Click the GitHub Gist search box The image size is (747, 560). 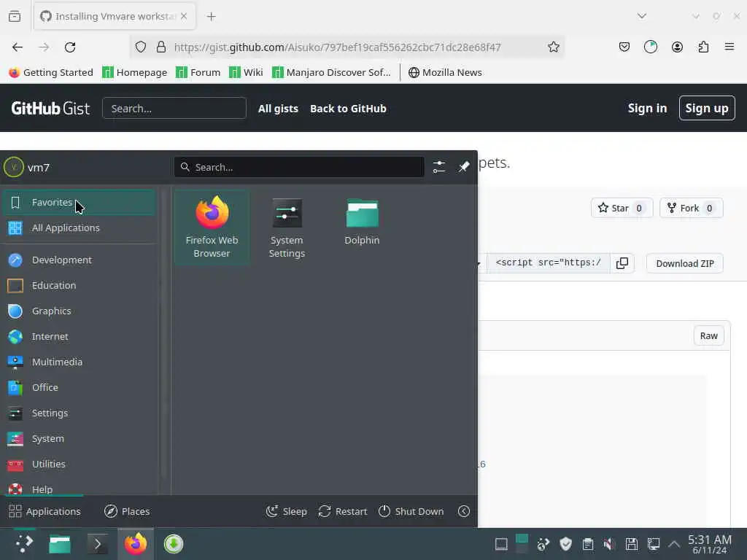(x=174, y=109)
